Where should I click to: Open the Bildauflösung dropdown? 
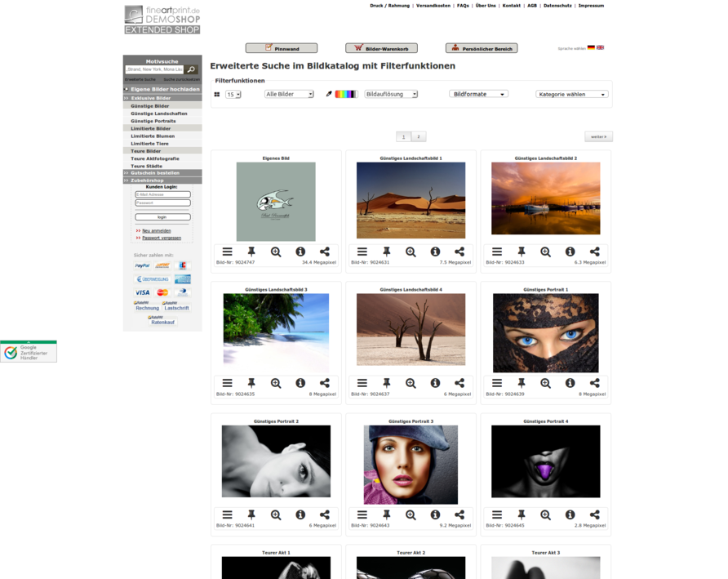[391, 94]
